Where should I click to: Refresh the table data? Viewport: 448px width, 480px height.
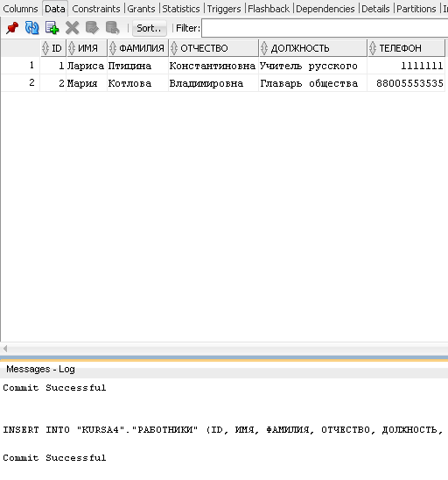(31, 28)
